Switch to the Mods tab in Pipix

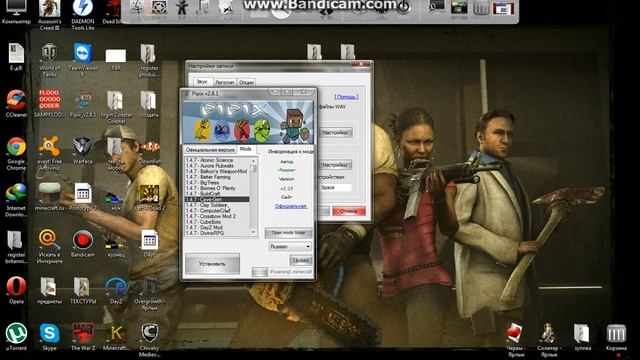(245, 149)
